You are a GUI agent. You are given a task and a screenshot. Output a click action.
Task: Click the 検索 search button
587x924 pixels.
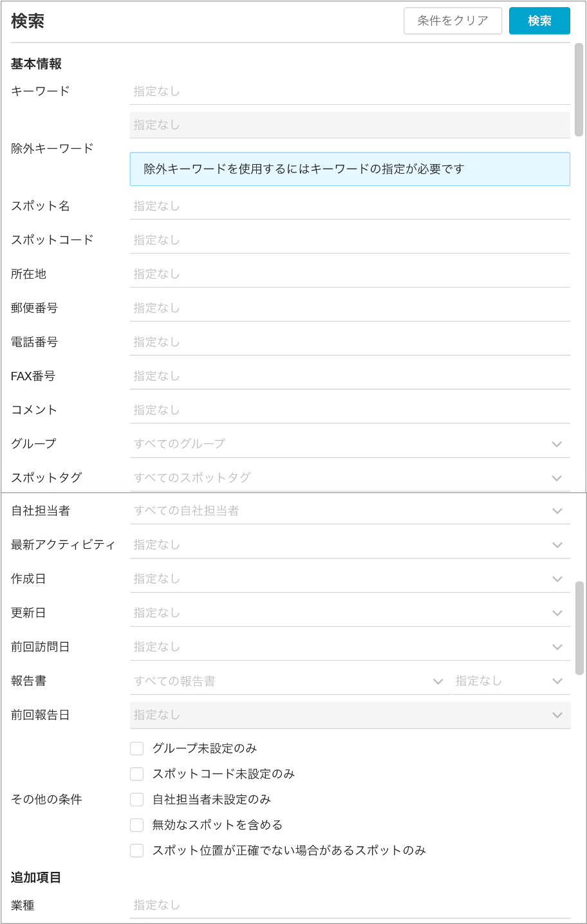(x=539, y=21)
